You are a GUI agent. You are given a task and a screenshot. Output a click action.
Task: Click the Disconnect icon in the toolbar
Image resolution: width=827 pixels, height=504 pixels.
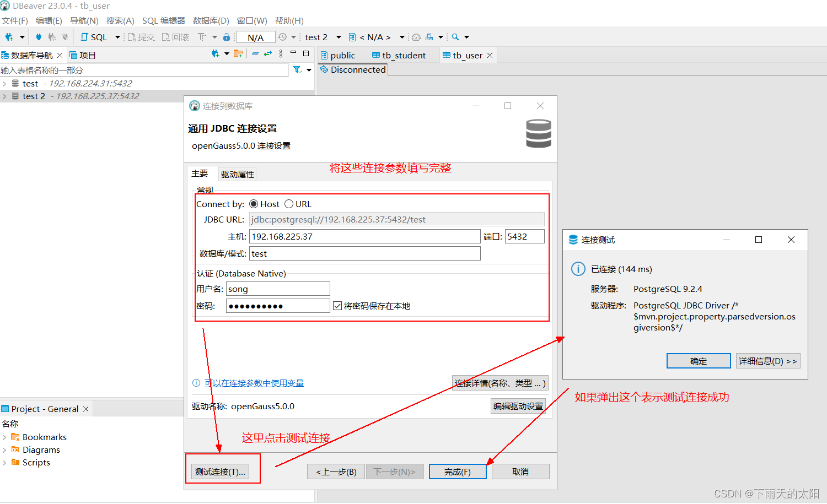pos(65,37)
